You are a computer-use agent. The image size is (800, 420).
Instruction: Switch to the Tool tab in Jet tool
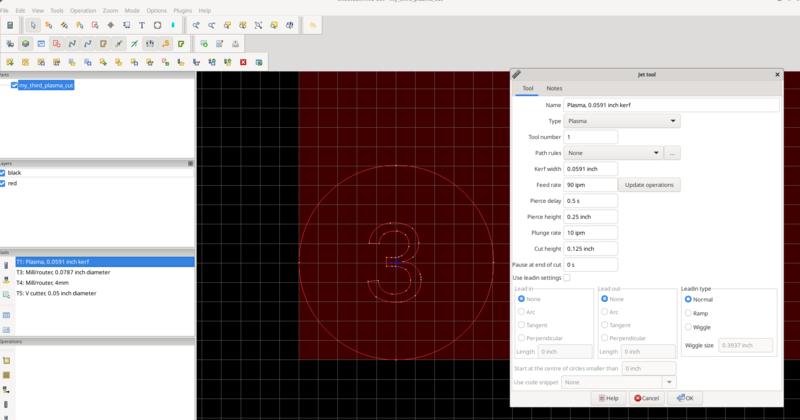pyautogui.click(x=528, y=88)
